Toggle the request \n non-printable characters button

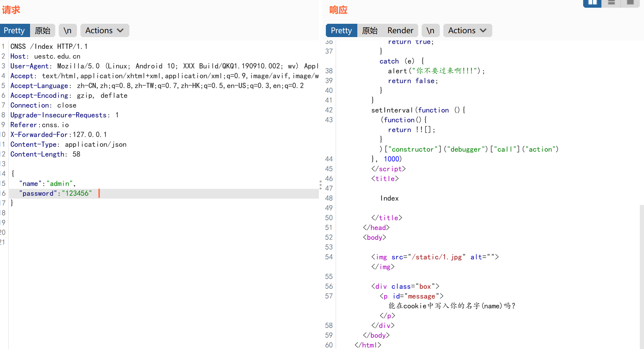tap(67, 30)
